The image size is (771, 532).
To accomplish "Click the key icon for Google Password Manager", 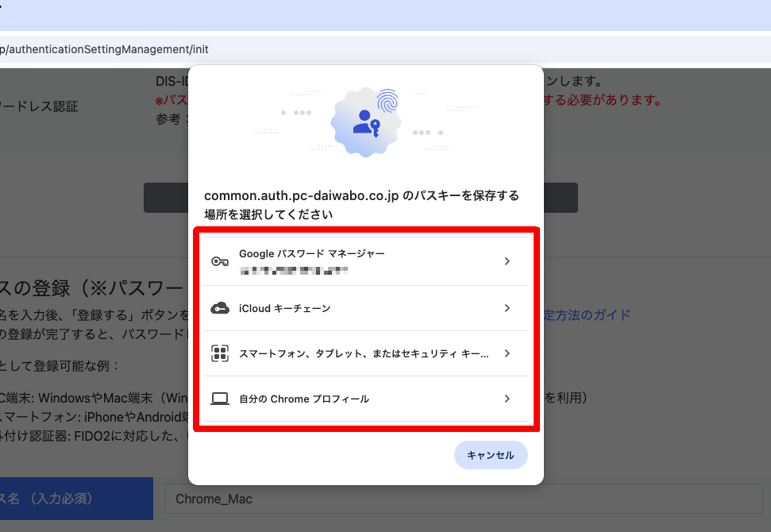I will tap(220, 262).
